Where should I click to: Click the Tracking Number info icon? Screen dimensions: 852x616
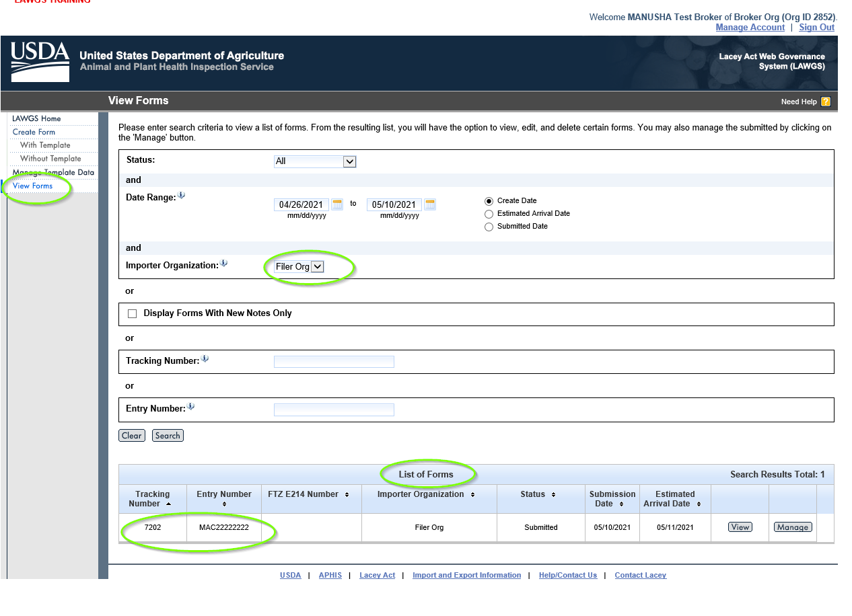tap(205, 359)
